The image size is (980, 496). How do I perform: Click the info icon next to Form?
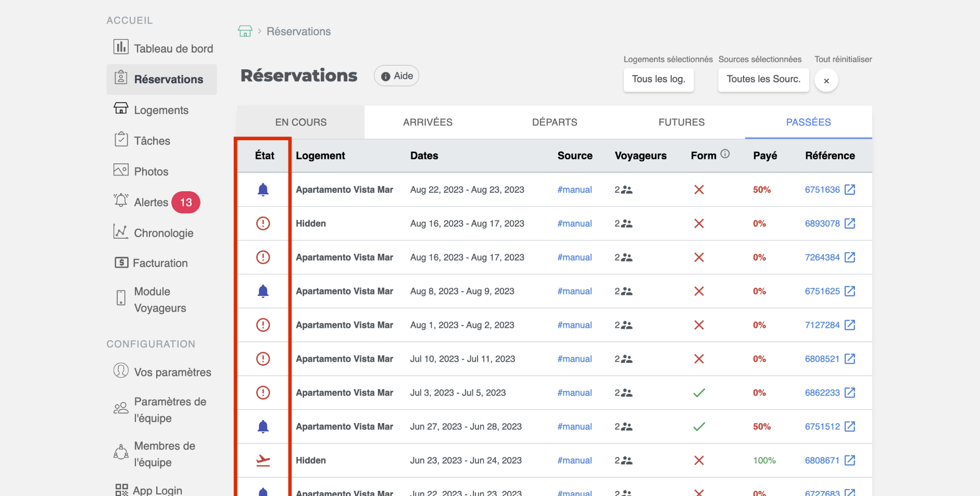[x=725, y=154]
